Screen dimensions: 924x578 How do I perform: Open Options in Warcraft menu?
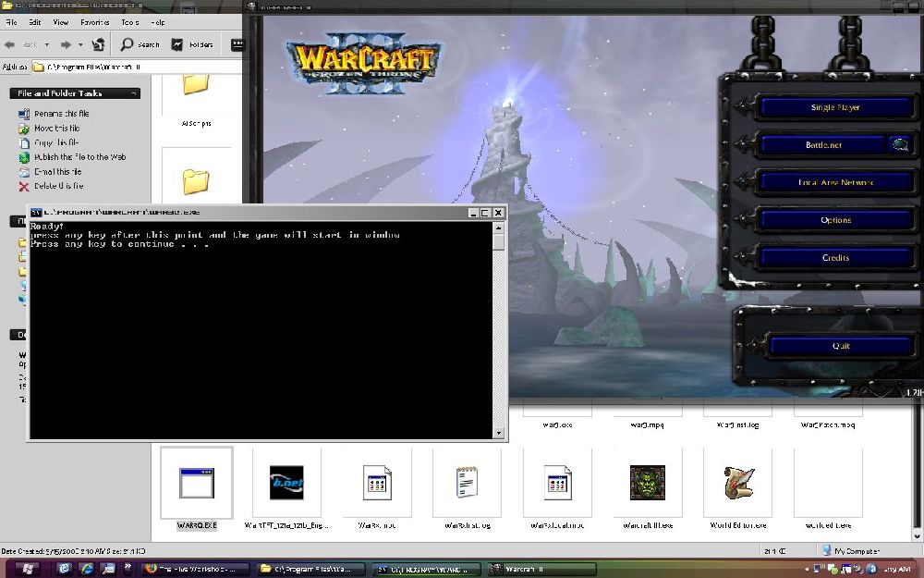[x=835, y=220]
